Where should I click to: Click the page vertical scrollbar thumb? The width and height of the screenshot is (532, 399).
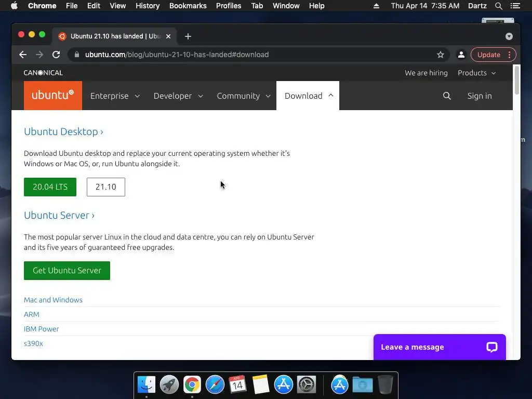click(517, 80)
